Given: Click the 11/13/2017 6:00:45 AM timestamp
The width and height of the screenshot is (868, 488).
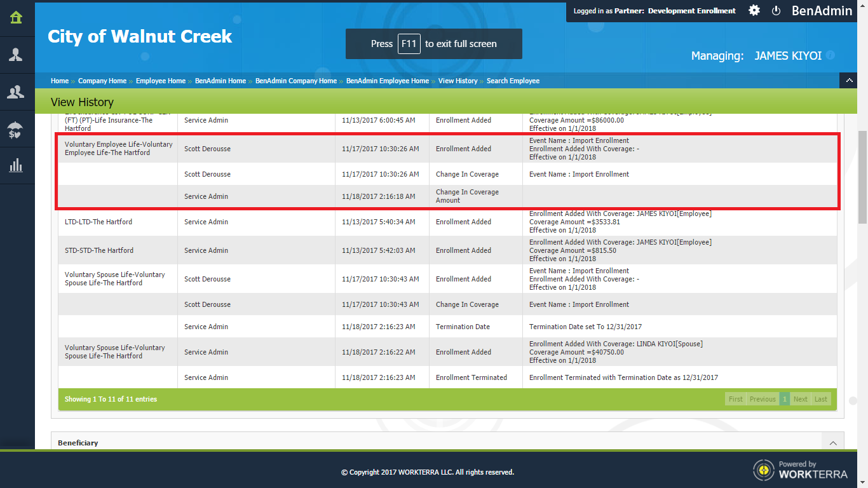Looking at the screenshot, I should (379, 120).
